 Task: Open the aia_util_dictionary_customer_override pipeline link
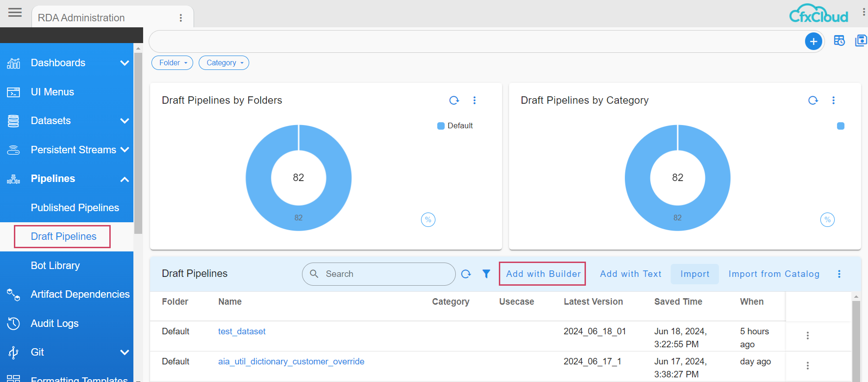(291, 362)
